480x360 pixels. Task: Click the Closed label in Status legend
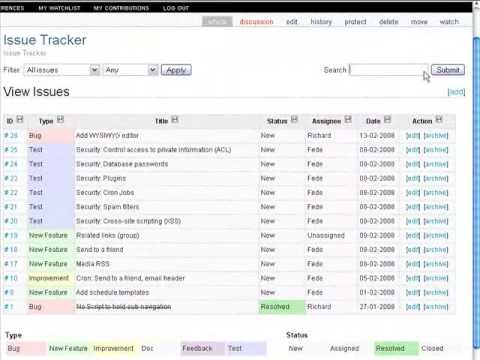432,349
